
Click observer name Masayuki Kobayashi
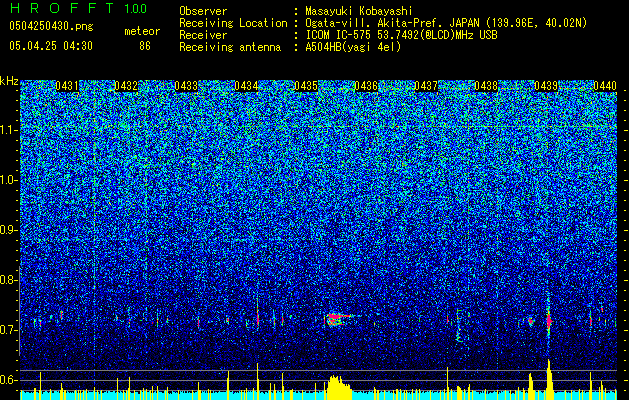[359, 11]
